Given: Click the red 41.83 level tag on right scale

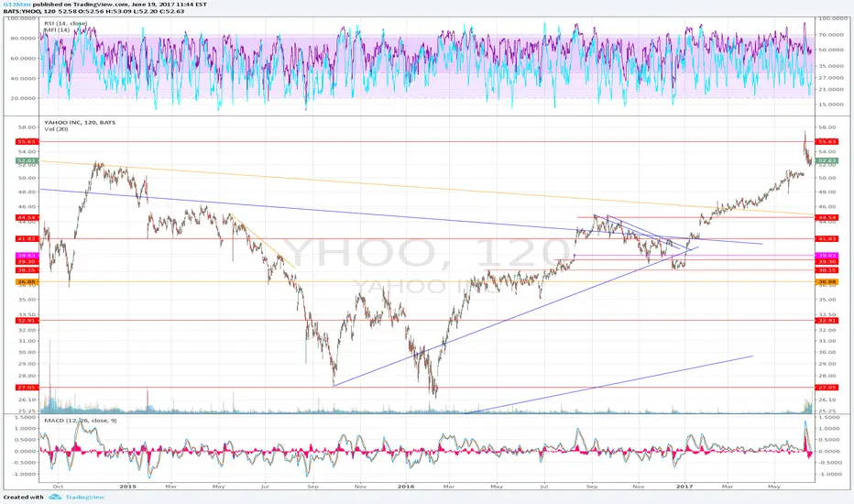Looking at the screenshot, I should (827, 238).
